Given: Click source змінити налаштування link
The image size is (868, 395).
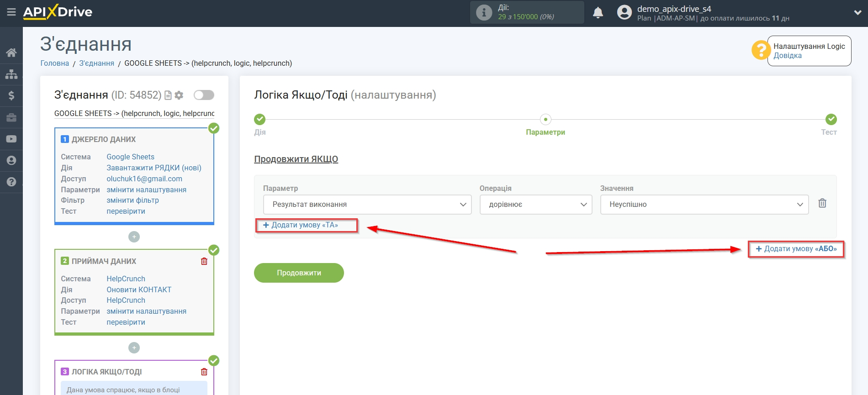Looking at the screenshot, I should (x=146, y=190).
